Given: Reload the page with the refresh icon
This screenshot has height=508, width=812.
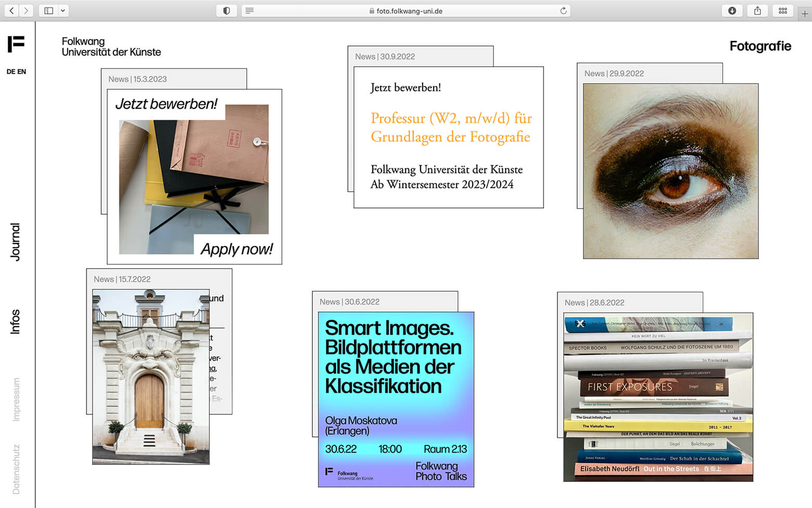Looking at the screenshot, I should tap(563, 10).
